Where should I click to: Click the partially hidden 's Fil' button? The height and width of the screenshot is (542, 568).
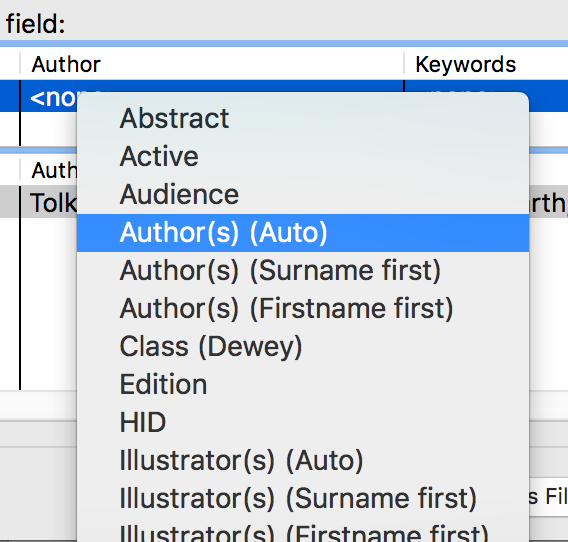click(548, 497)
